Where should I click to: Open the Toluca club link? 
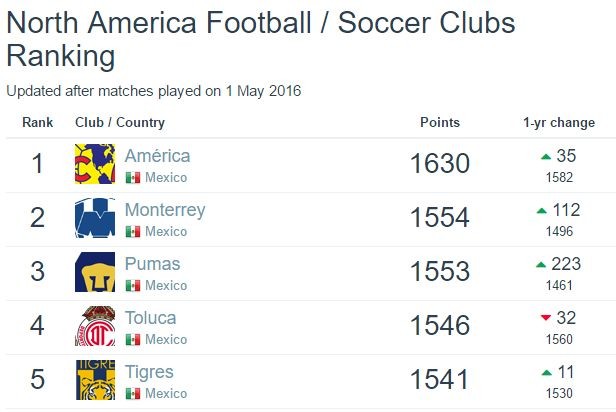click(150, 318)
